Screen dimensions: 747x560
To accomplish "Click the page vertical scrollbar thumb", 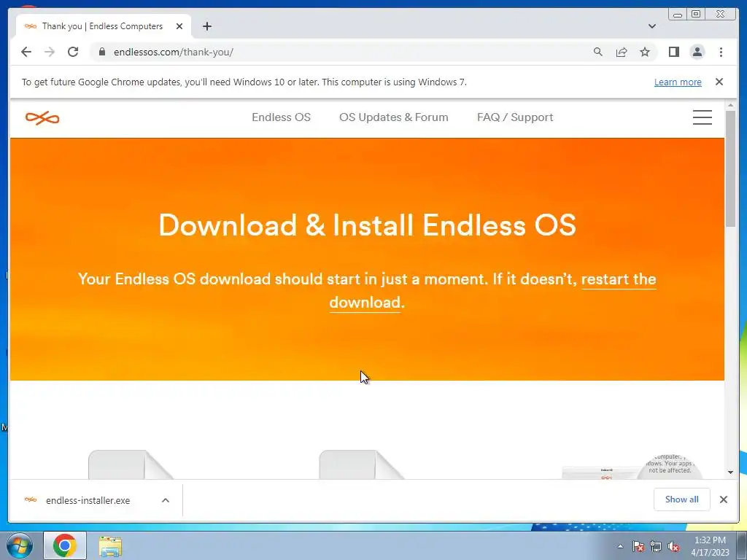I will click(x=730, y=168).
